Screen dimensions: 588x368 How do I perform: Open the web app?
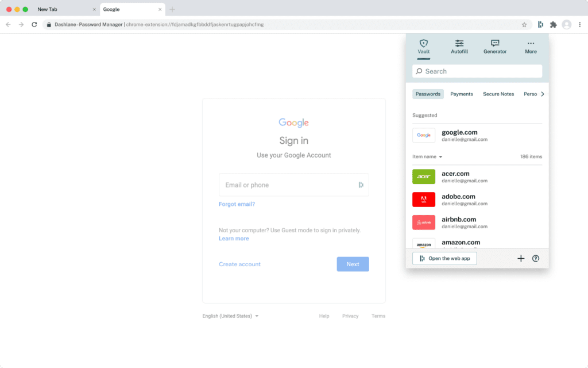[444, 258]
